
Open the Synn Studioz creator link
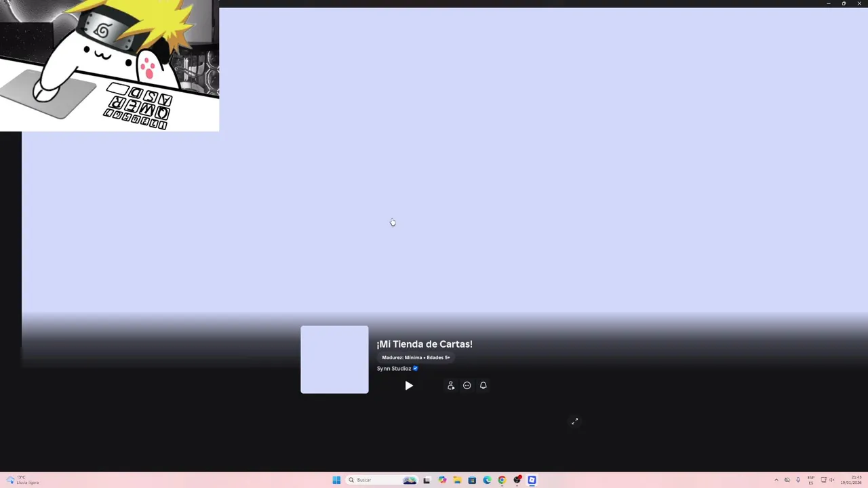click(x=394, y=369)
